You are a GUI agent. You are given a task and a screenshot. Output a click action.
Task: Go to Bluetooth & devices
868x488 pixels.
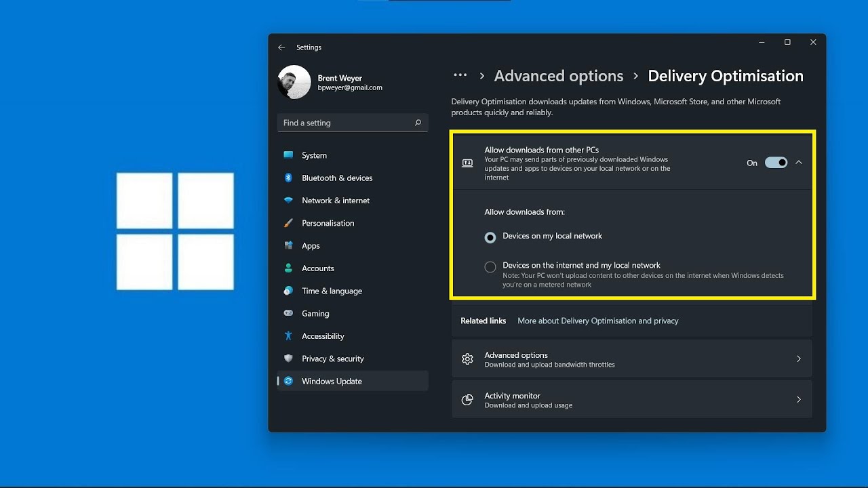click(353, 178)
